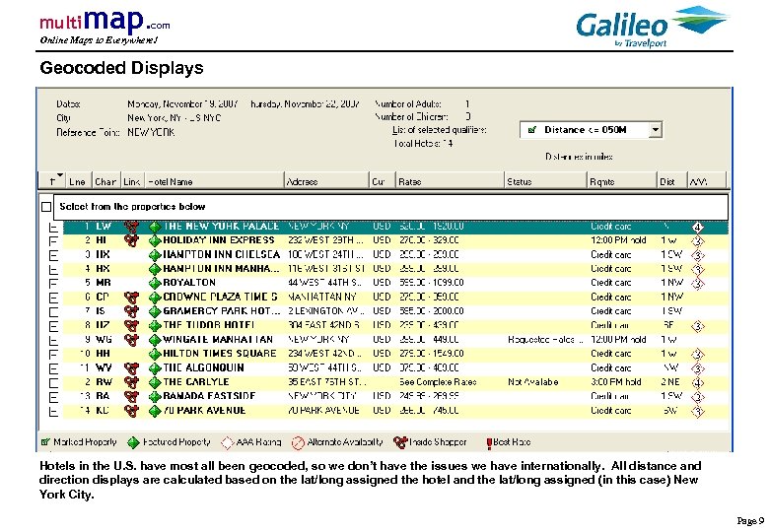Click rates '279.00 - 1549.00' for Hilton

click(432, 354)
